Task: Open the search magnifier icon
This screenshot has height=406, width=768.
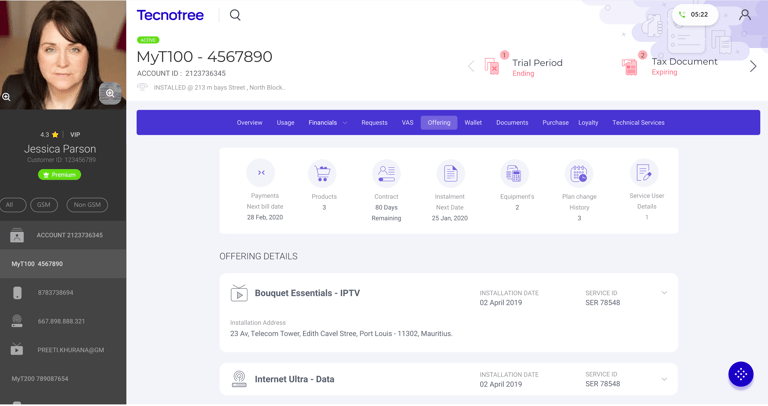Action: [235, 15]
